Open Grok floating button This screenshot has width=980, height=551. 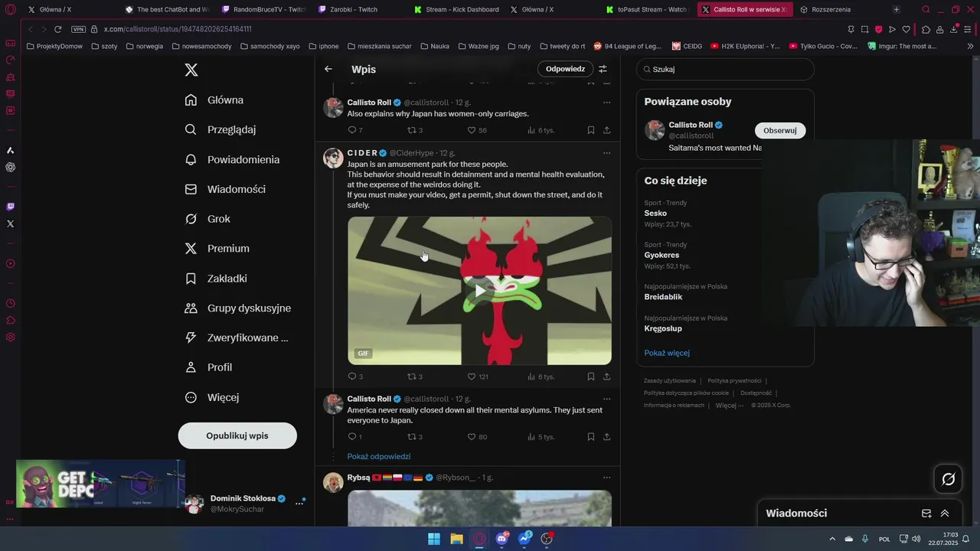[x=948, y=479]
